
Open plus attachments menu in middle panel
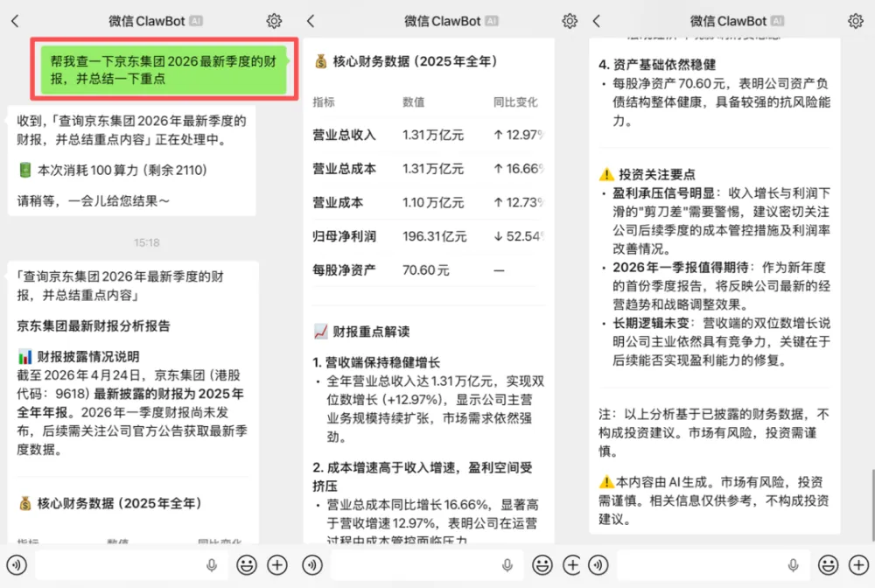(x=572, y=565)
